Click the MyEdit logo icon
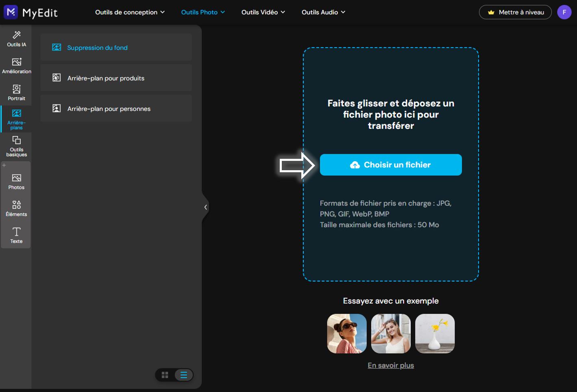 10,12
